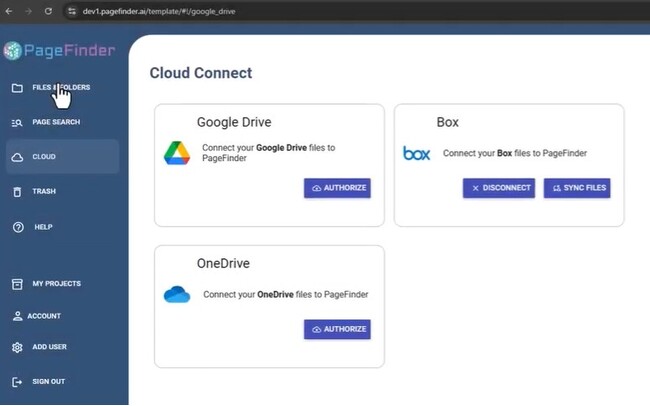
Task: Click the Google Drive card title
Action: (x=234, y=122)
